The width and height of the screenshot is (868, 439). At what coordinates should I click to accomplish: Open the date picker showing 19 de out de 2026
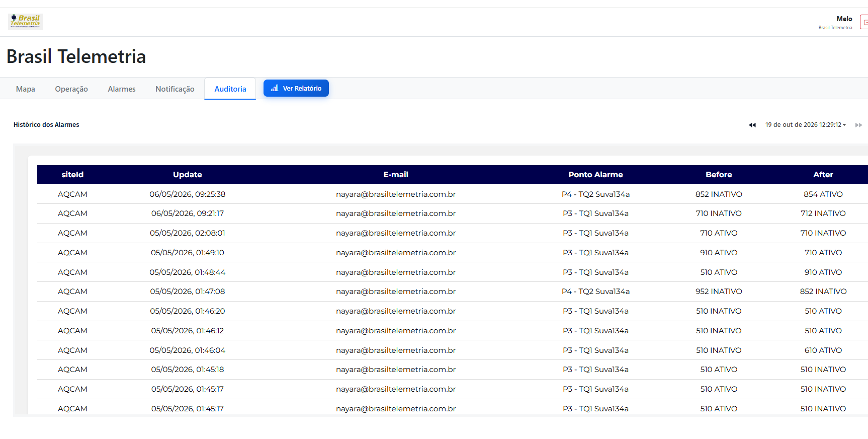pyautogui.click(x=805, y=125)
